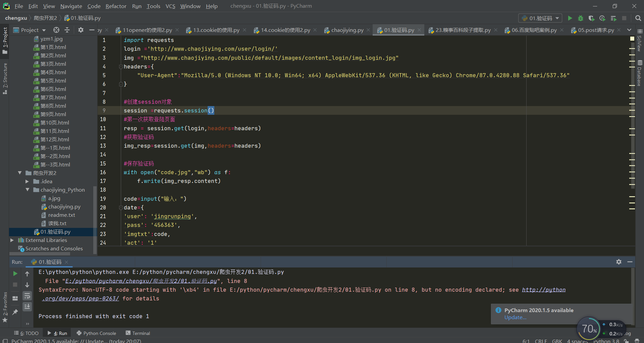Fold the date dictionary at line 20
Viewport: 644px width, 343px height.
(x=121, y=207)
